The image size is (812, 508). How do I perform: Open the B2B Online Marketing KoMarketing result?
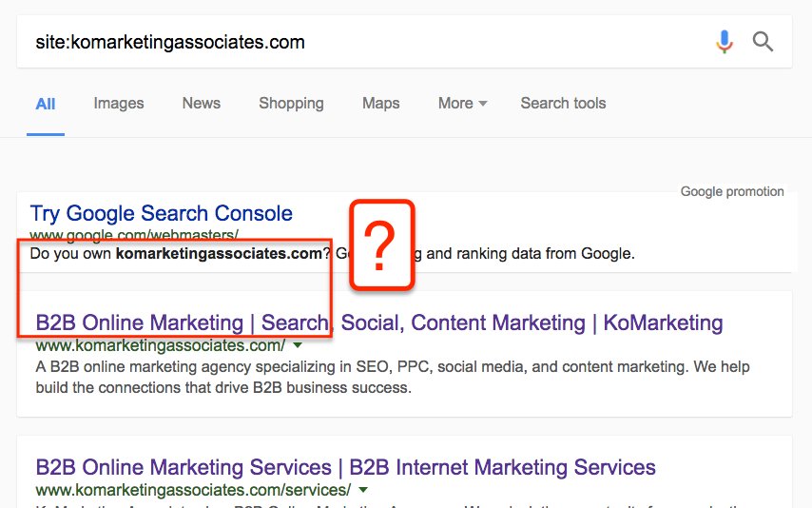coord(378,322)
